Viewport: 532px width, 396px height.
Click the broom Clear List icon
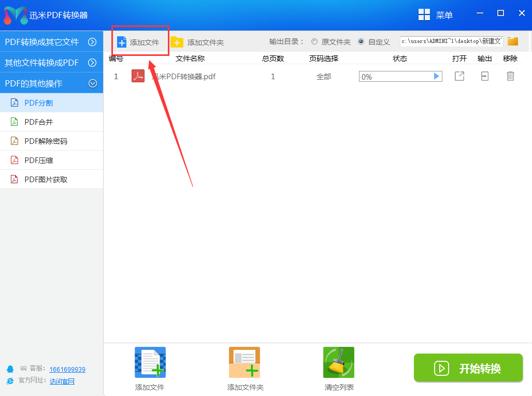pyautogui.click(x=338, y=363)
